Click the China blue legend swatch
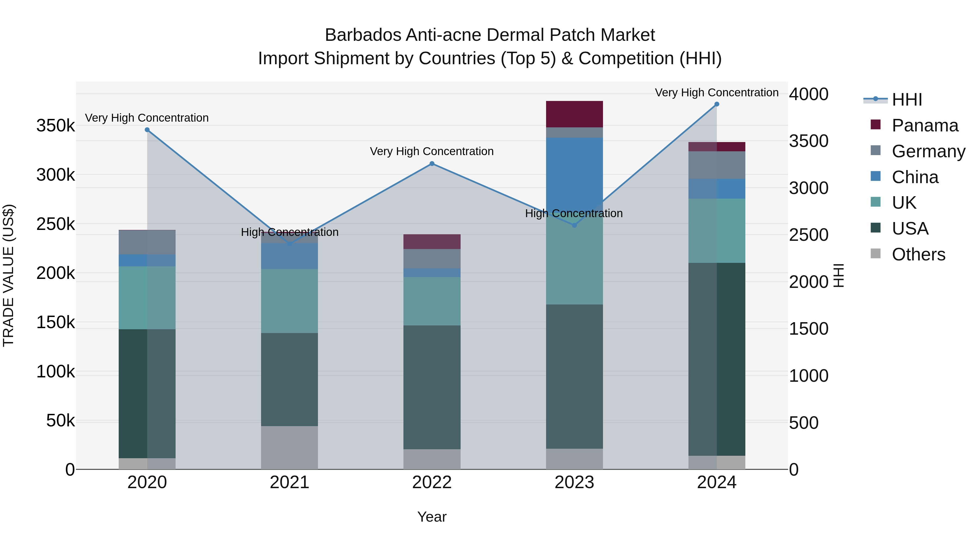980x551 pixels. (875, 176)
